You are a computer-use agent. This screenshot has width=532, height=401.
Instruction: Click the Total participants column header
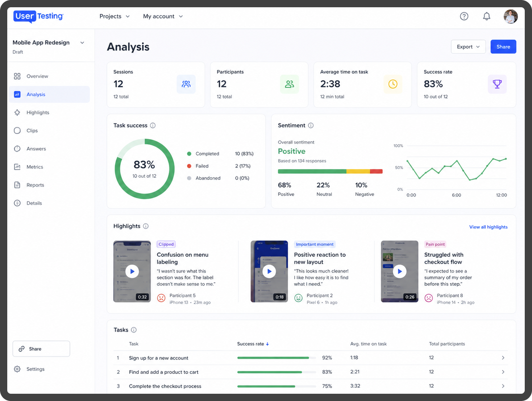click(447, 344)
